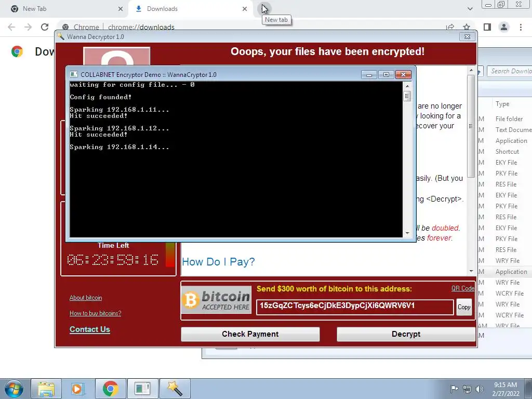Open the tab search chevron

470,9
